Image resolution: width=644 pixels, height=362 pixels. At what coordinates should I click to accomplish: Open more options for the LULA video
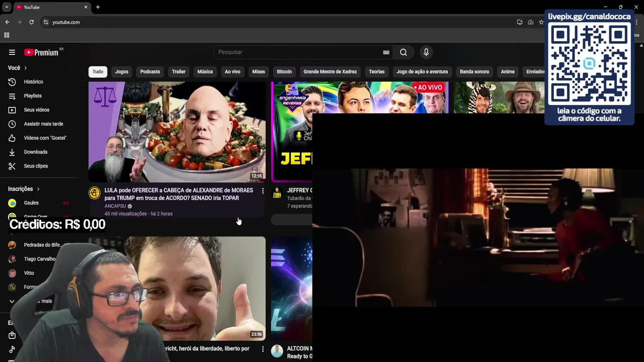pyautogui.click(x=262, y=191)
